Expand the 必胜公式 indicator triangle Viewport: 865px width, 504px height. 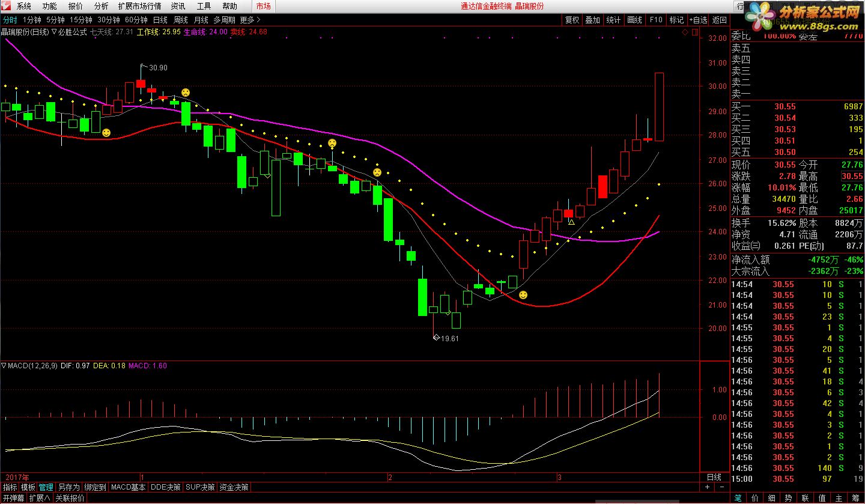[54, 32]
